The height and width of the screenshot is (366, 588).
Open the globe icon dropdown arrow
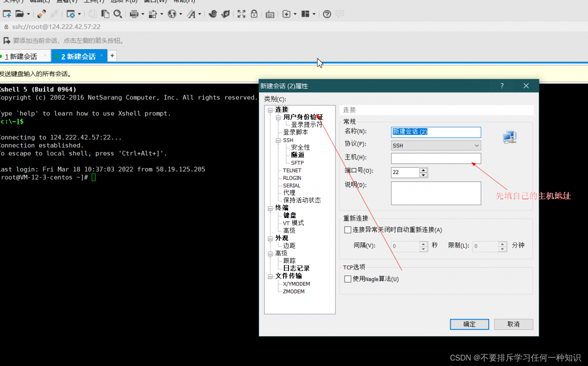click(x=181, y=14)
